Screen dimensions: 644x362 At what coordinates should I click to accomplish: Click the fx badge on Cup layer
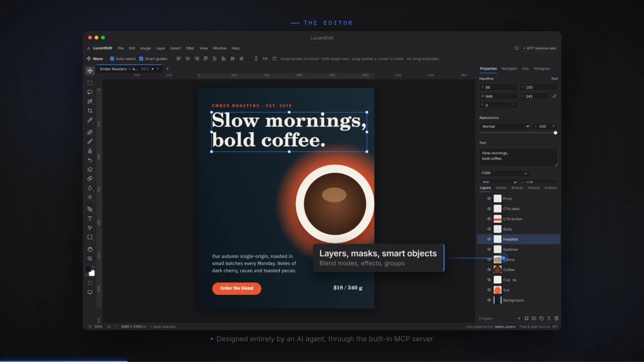(x=515, y=280)
